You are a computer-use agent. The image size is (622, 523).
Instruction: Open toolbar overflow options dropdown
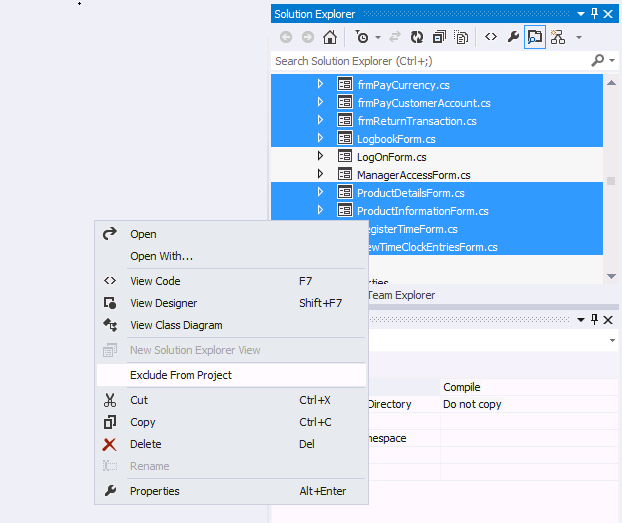pos(579,37)
